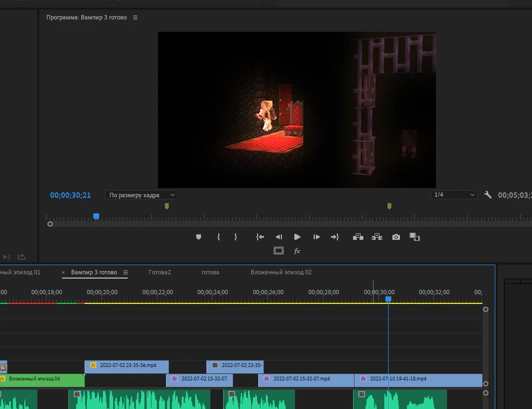Click the Mark In bracket button
532x409 pixels.
pos(218,237)
